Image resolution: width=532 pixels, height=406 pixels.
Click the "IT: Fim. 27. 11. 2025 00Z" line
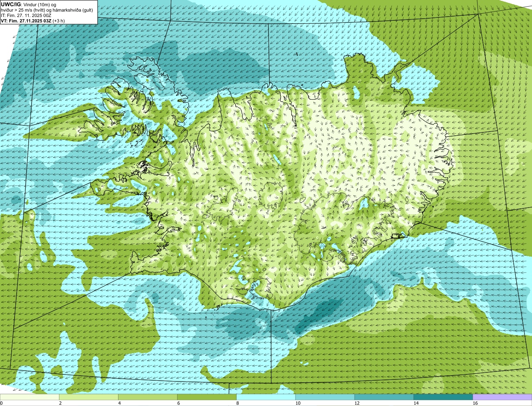pos(26,15)
